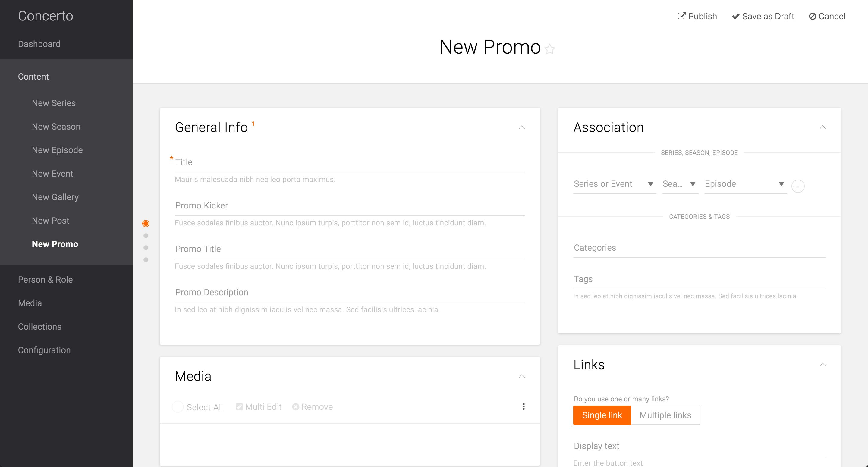The image size is (868, 467).
Task: Click the Remove icon in Media toolbar
Action: (x=295, y=407)
